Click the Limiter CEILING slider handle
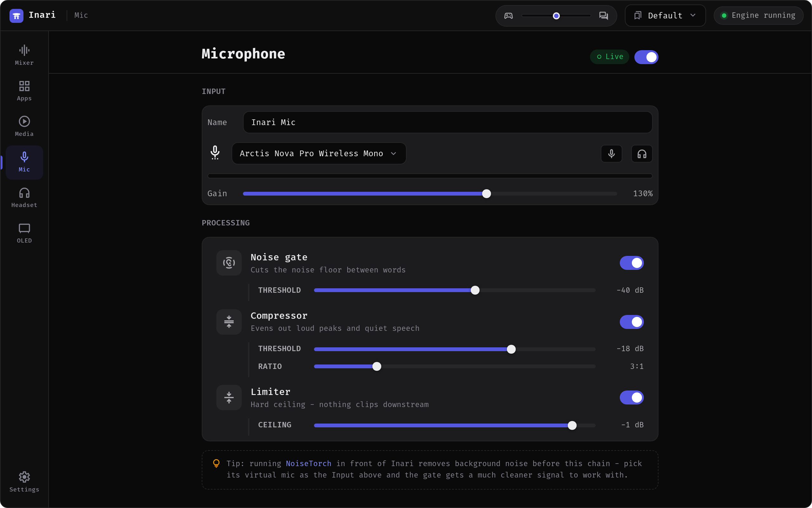Viewport: 812px width, 508px height. (572, 425)
